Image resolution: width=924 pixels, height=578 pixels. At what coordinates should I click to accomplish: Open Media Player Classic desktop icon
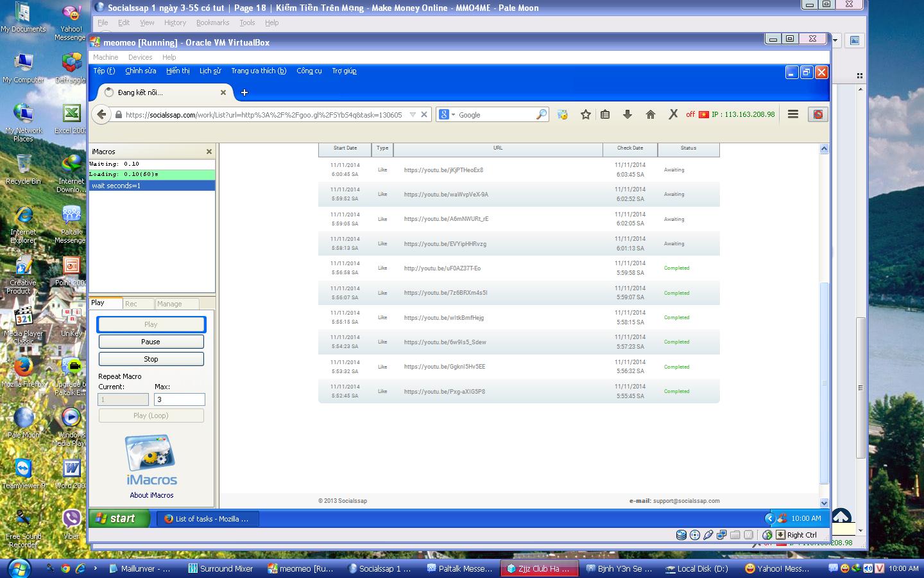pos(24,326)
